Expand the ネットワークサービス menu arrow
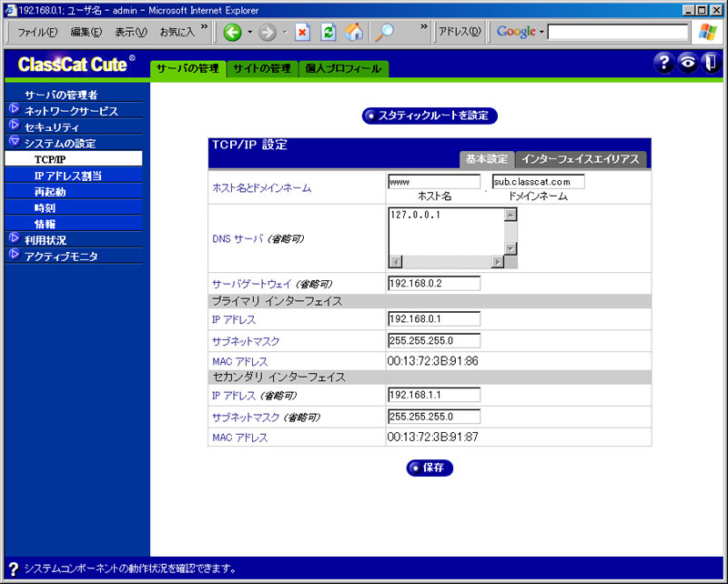Viewport: 728px width, 584px height. pyautogui.click(x=15, y=109)
